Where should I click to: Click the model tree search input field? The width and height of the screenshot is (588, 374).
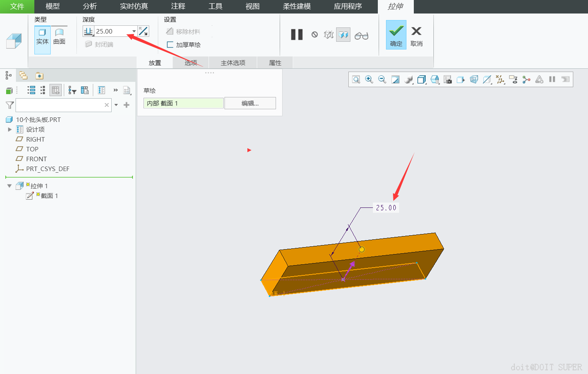[x=60, y=105]
